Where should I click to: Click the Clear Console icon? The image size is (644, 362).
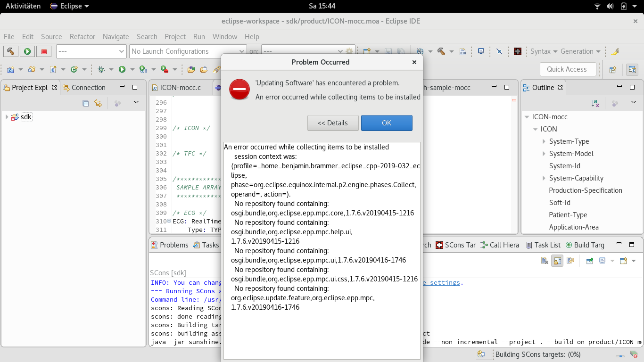coord(545,261)
